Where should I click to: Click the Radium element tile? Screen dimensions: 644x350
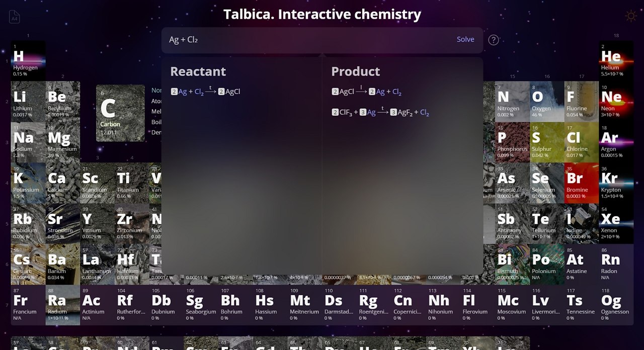(62, 305)
